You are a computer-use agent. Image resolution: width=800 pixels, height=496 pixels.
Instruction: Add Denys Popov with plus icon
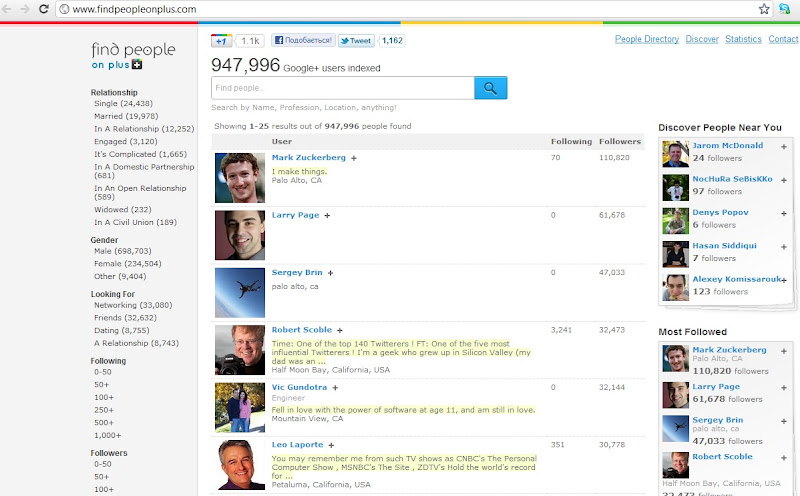(784, 213)
